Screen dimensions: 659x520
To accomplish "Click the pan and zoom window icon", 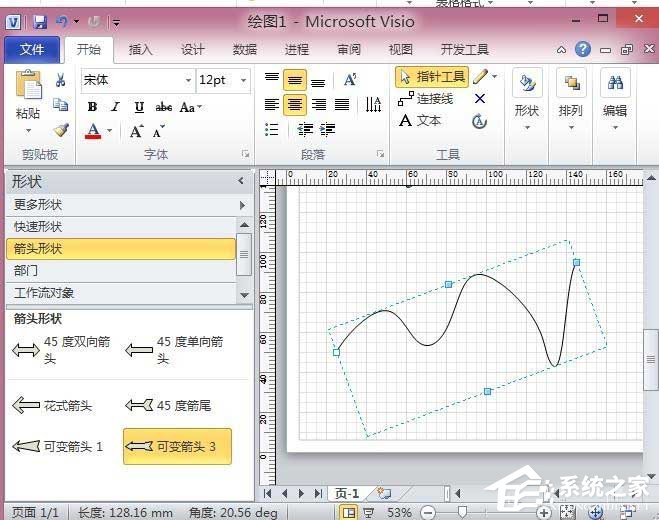I will click(596, 512).
